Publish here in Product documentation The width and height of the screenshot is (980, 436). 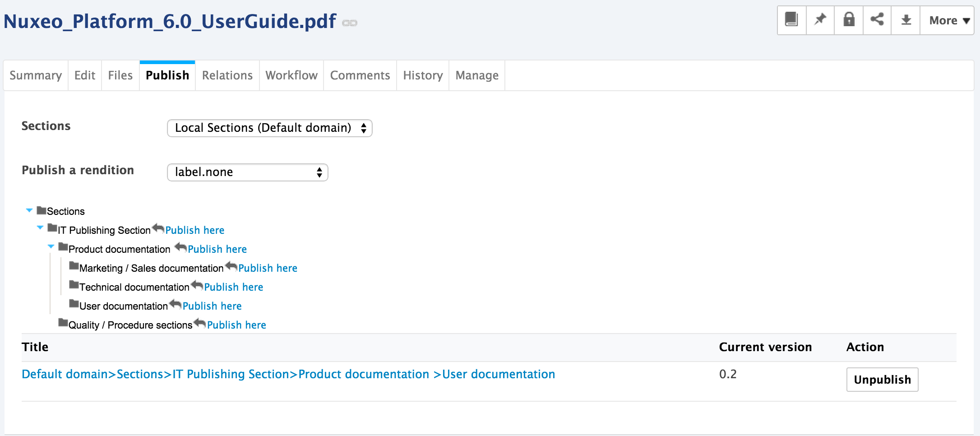[217, 249]
